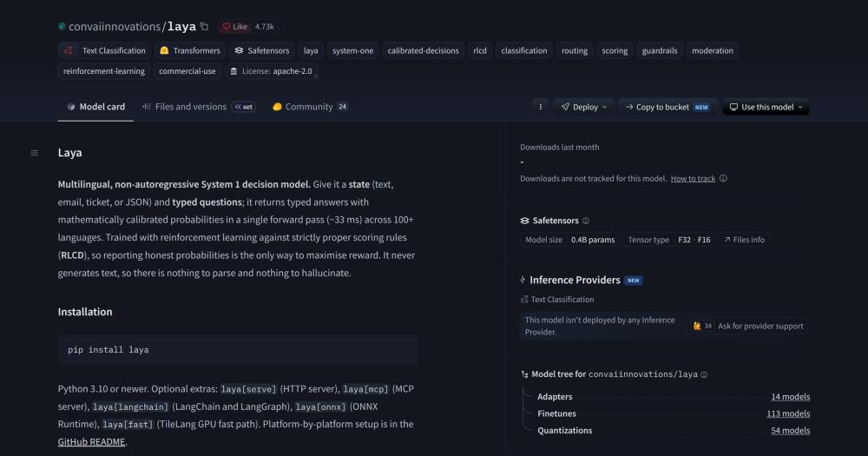Viewport: 868px width, 456px height.
Task: Select the guardrails tag
Action: click(x=660, y=50)
